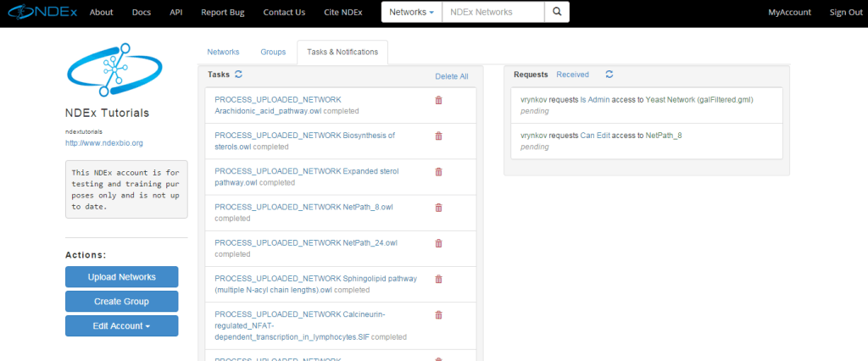
Task: Select the NetPath_8.owl task text
Action: 304,213
